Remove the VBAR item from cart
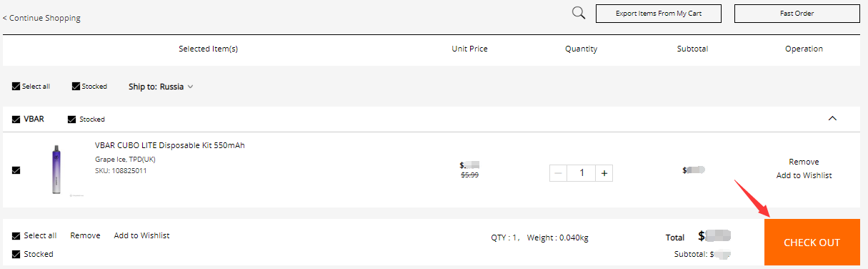The height and width of the screenshot is (269, 868). [x=804, y=162]
